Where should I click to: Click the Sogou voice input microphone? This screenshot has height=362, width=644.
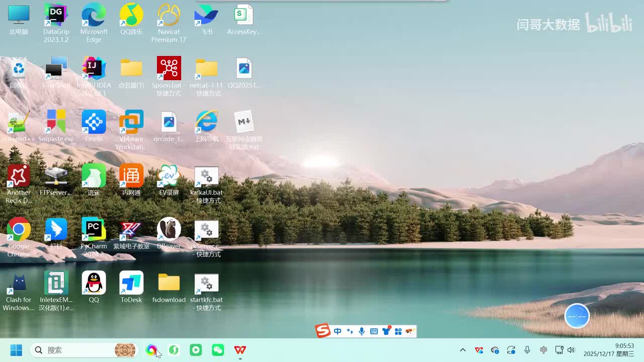[362, 331]
